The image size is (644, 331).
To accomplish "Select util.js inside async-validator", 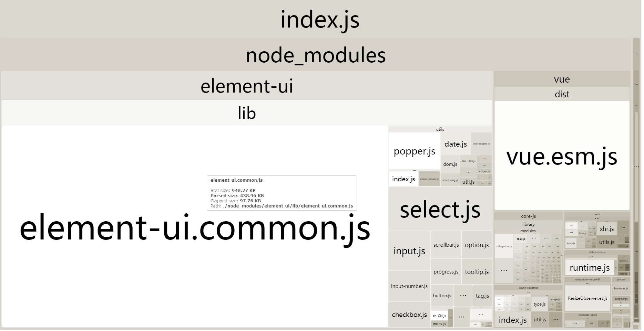I will coord(540,320).
